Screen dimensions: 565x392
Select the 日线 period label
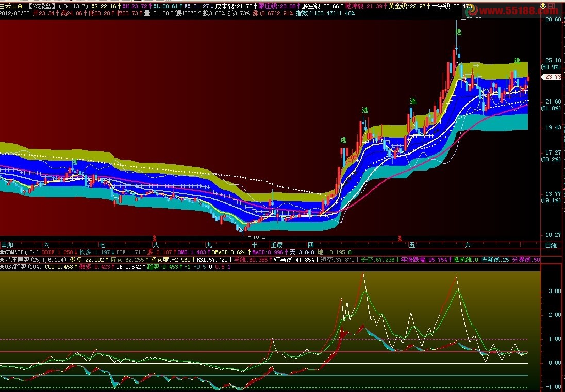pos(551,246)
